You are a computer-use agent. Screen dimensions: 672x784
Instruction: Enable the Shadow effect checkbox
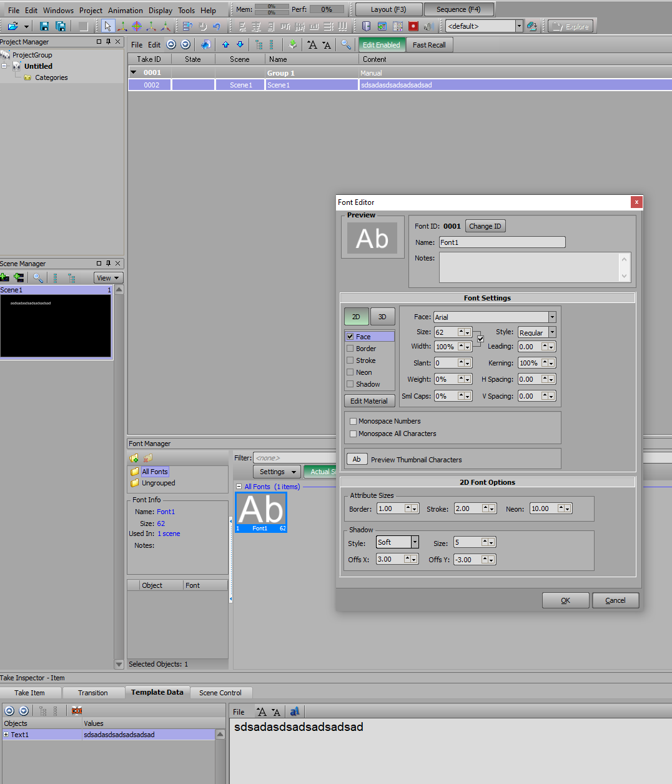tap(350, 384)
